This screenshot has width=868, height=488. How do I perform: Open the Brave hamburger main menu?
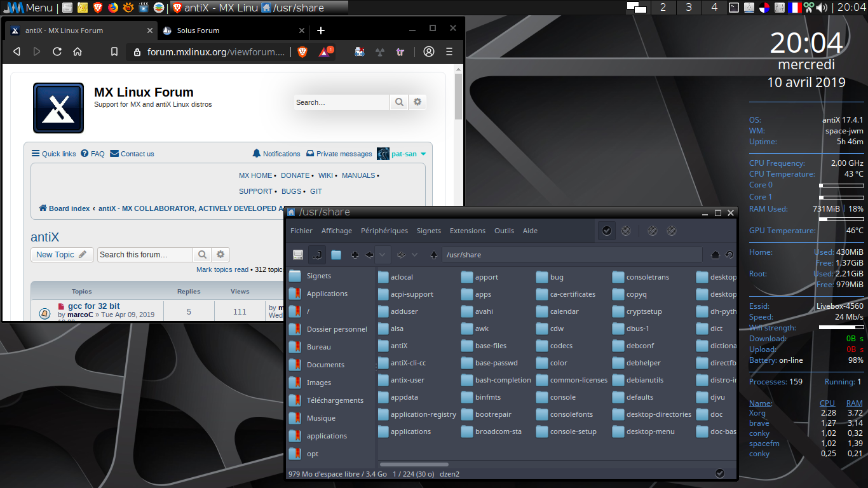tap(449, 51)
